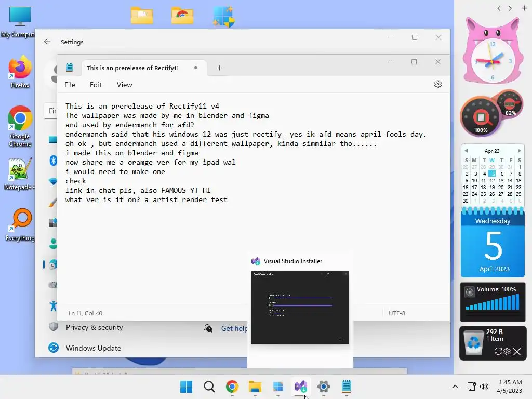Open the Get help icon in Settings
Screen dimensions: 532x399
pyautogui.click(x=208, y=328)
